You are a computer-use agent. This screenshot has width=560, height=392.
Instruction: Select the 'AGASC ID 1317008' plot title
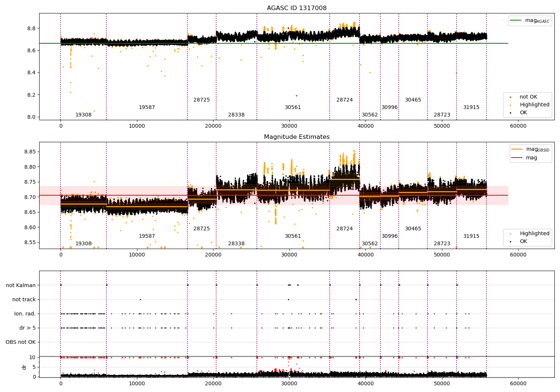coord(297,8)
